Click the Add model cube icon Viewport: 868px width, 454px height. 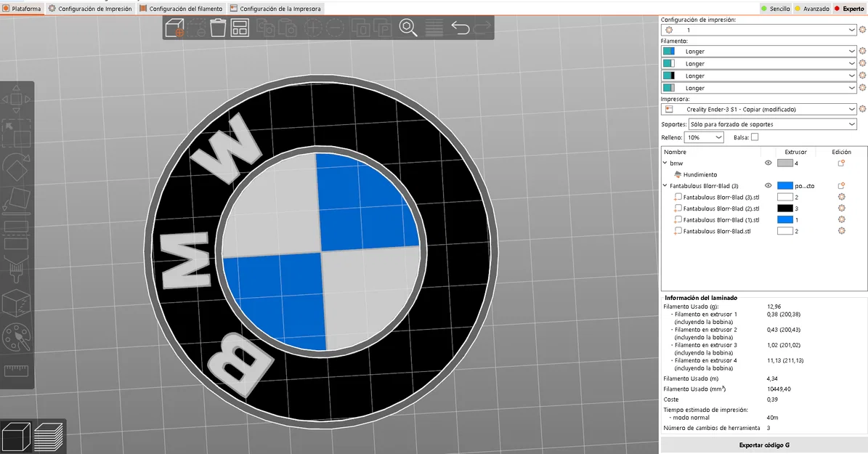(x=174, y=28)
